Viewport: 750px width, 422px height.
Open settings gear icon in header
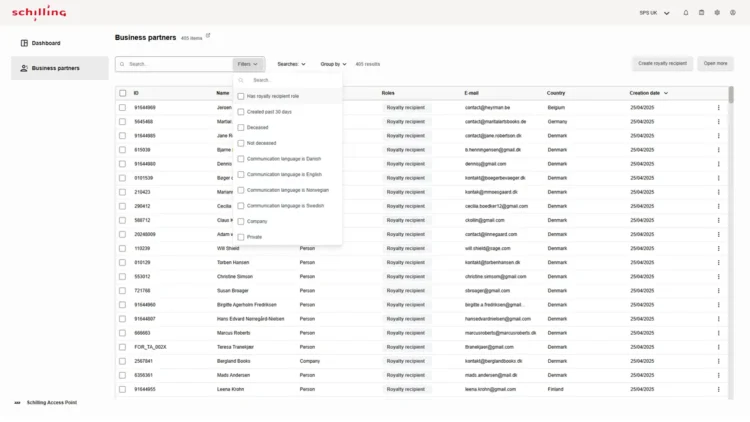(x=717, y=13)
